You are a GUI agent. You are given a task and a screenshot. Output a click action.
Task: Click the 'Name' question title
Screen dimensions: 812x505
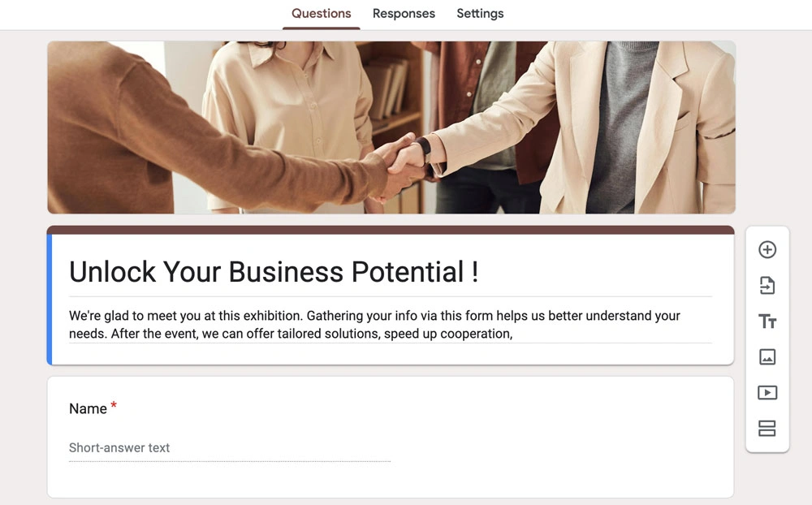(88, 409)
